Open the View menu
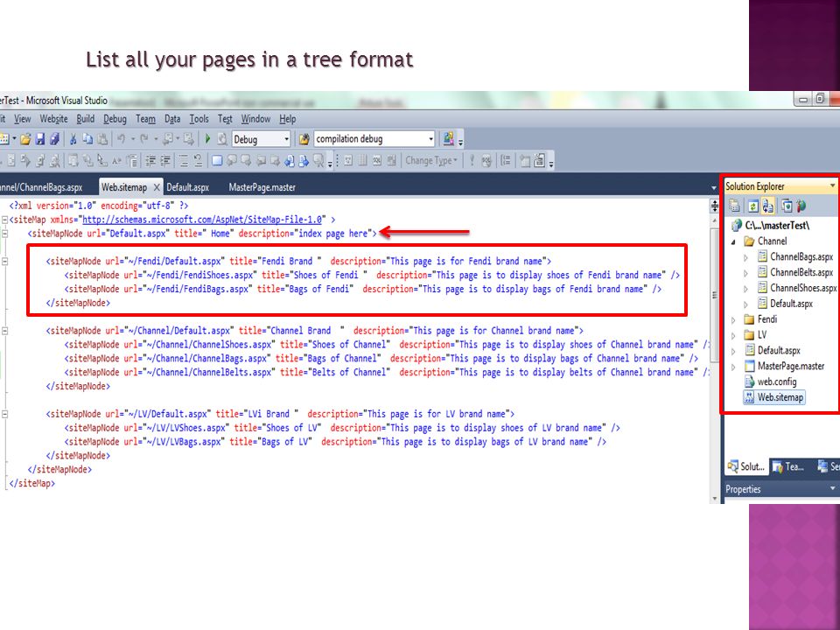Image resolution: width=840 pixels, height=630 pixels. [x=23, y=119]
